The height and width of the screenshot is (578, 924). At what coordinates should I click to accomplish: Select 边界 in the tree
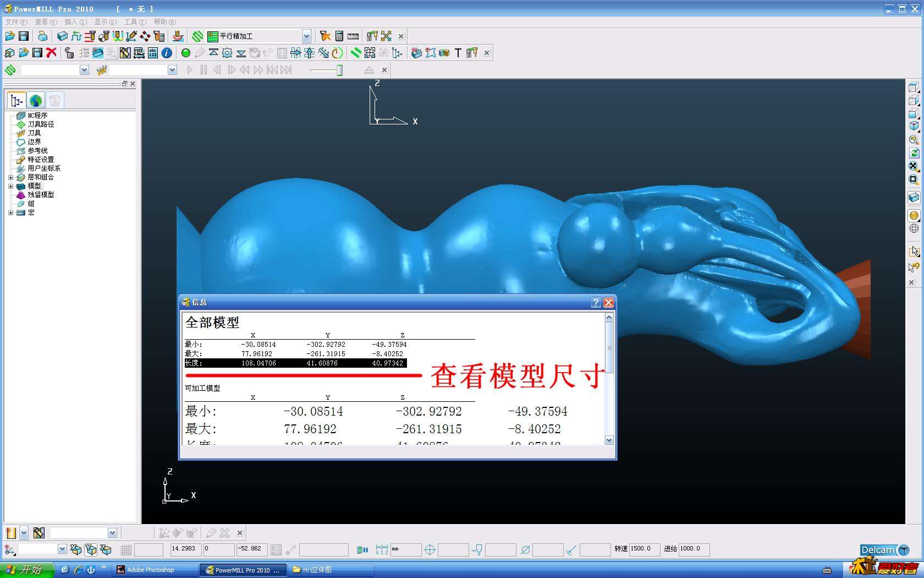[34, 142]
